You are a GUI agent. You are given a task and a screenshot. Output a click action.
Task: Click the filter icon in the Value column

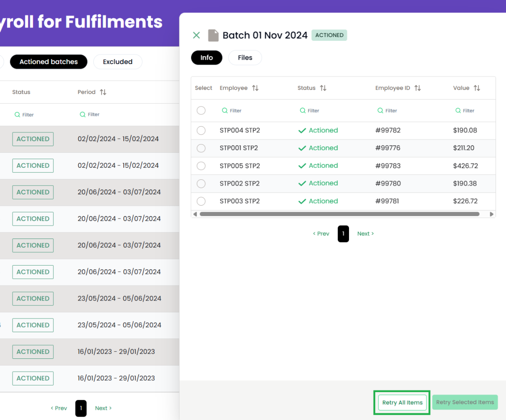[x=458, y=110]
